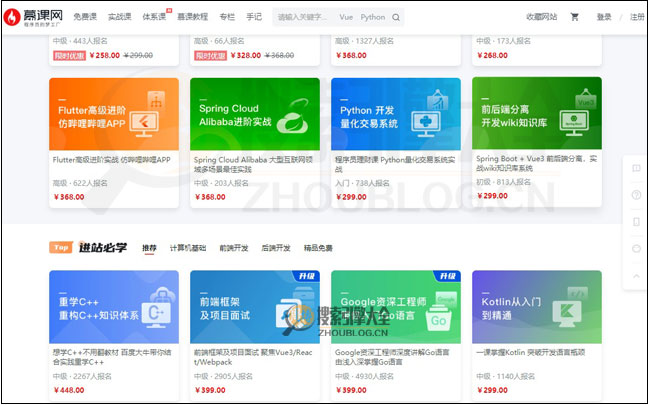Viewport: 648px width, 405px height.
Task: Click 高级 · 622人报名 text
Action: [x=80, y=183]
